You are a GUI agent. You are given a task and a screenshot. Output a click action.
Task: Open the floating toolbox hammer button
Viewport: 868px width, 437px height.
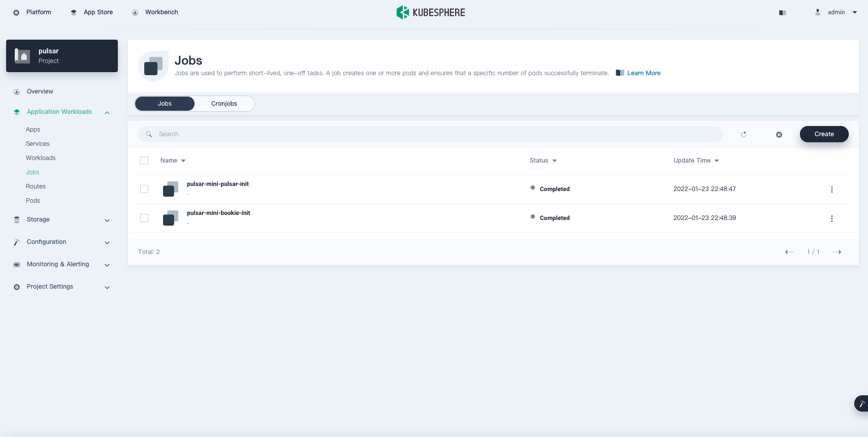pyautogui.click(x=861, y=403)
